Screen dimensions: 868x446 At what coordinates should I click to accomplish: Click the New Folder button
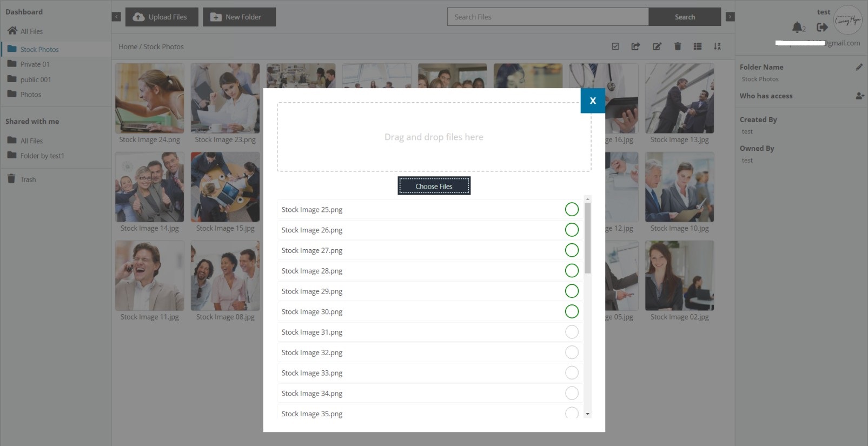(239, 17)
